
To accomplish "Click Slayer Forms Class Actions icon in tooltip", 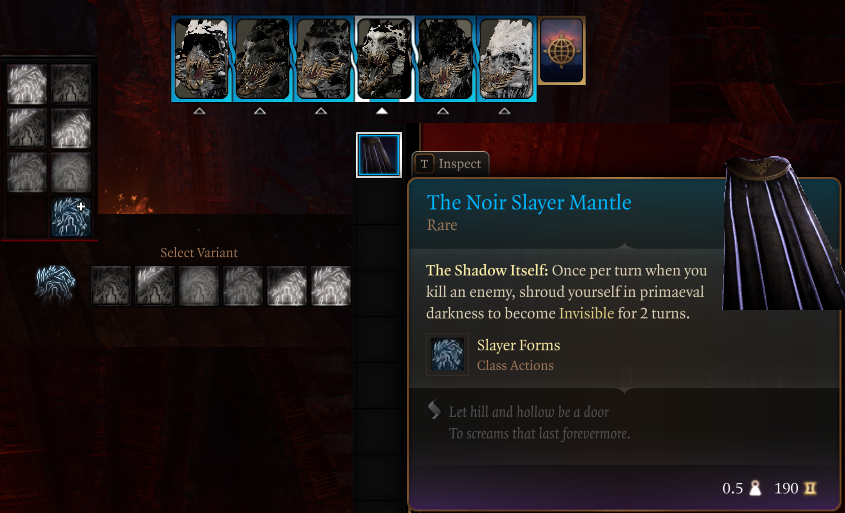I will tap(447, 354).
